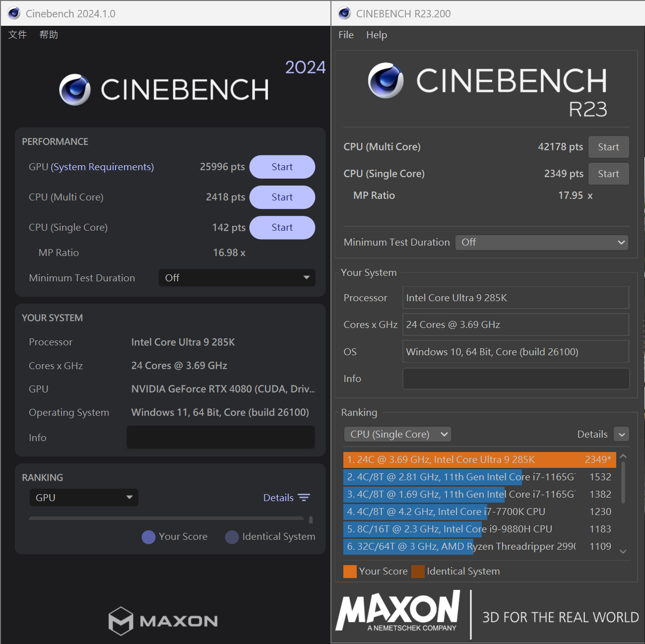Click Cinebench R23 sphere logo
This screenshot has width=645, height=644.
click(386, 80)
